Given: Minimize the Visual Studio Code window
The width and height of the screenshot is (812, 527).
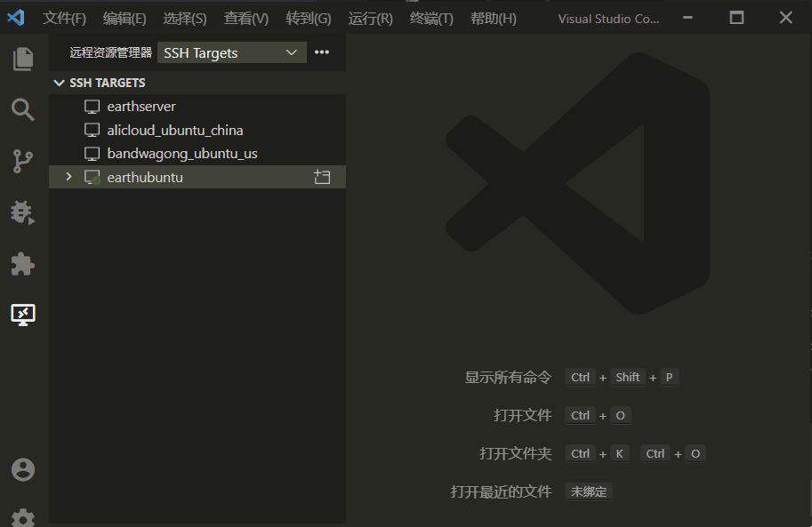Looking at the screenshot, I should tap(687, 18).
